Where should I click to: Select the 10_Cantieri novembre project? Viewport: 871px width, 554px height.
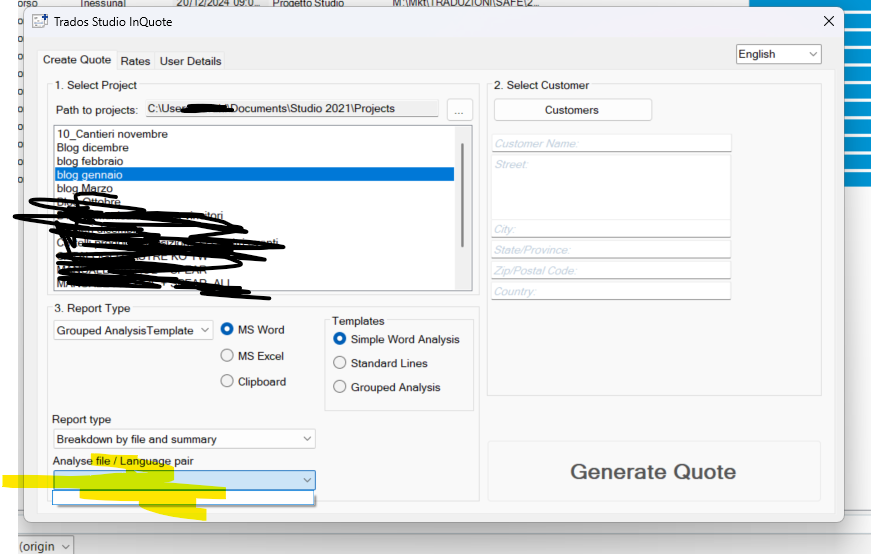[x=112, y=134]
